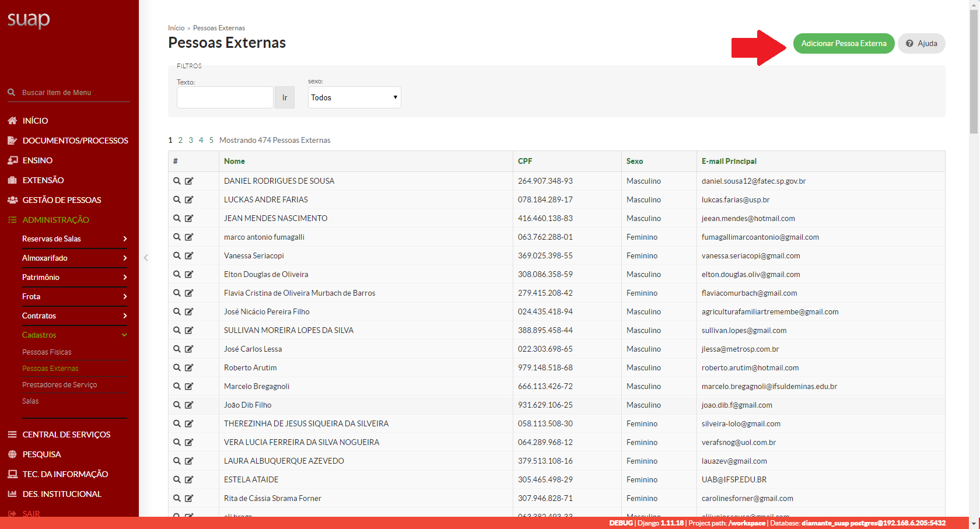View details of LUCKAS ANDRE FARIAS
Screen dimensions: 980x529
tap(177, 199)
